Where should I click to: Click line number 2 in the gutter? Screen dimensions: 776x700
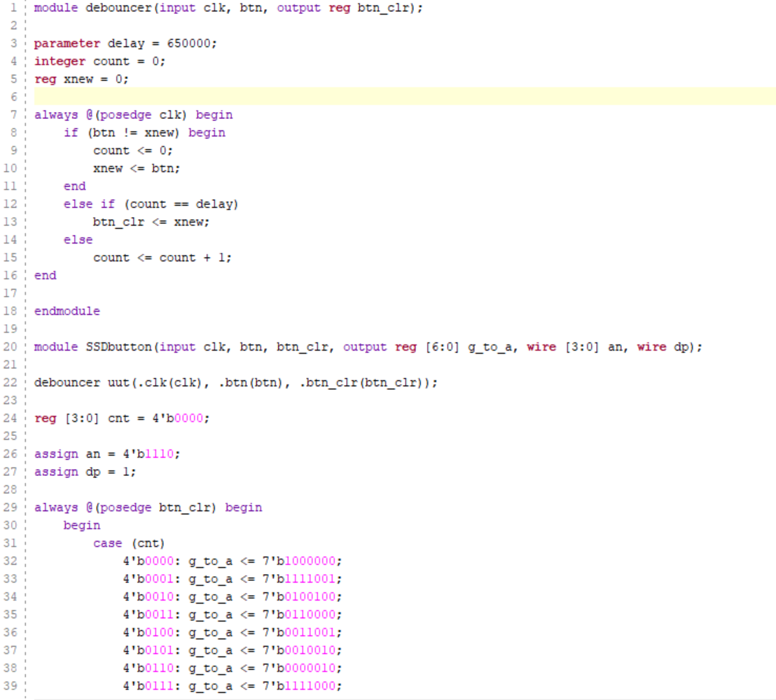click(x=13, y=26)
